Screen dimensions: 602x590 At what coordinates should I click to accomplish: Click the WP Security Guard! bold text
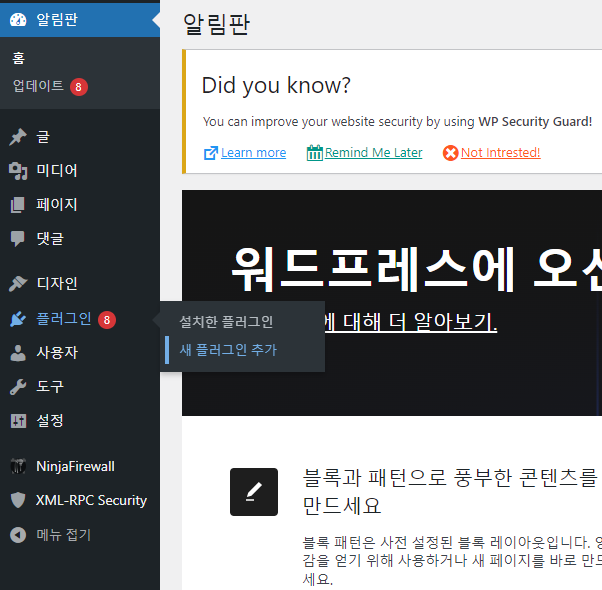(535, 122)
